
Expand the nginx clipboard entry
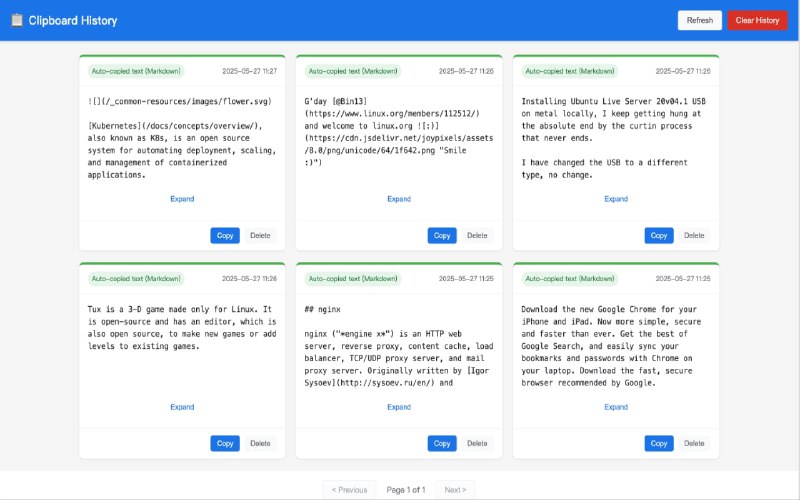399,407
